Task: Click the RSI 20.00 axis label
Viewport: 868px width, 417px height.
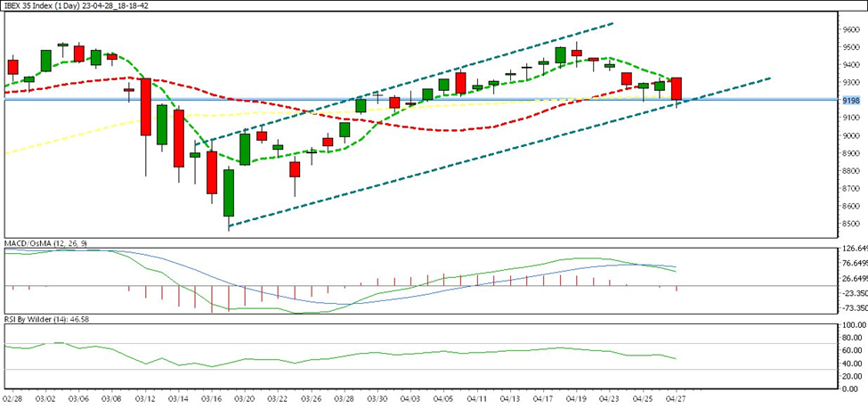Action: (x=855, y=377)
